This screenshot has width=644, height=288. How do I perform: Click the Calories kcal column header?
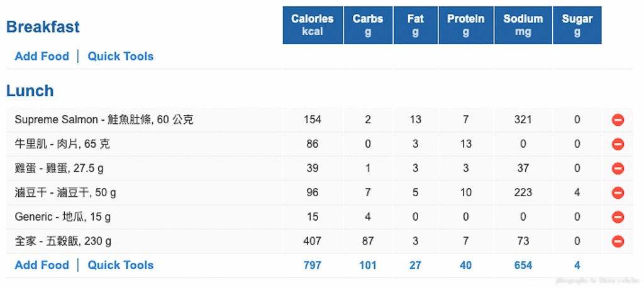point(313,25)
